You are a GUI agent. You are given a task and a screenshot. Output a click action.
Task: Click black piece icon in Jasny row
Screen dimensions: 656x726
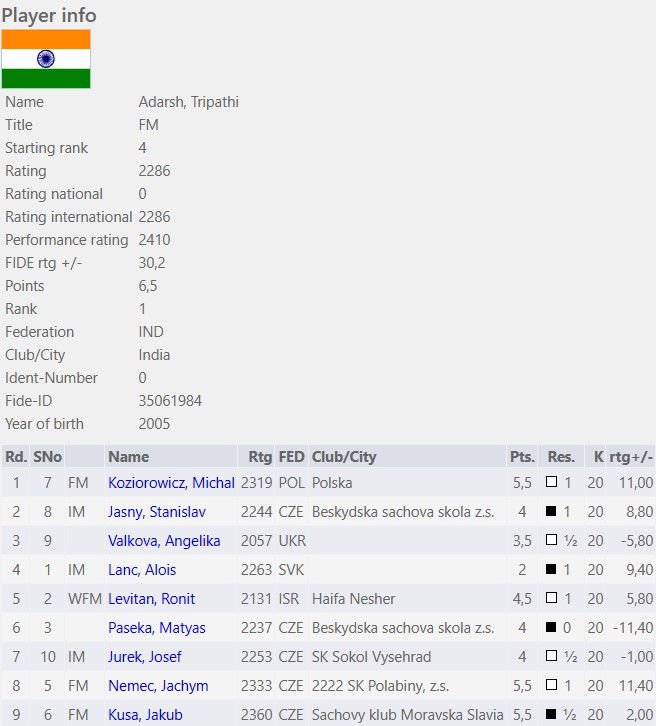[551, 511]
